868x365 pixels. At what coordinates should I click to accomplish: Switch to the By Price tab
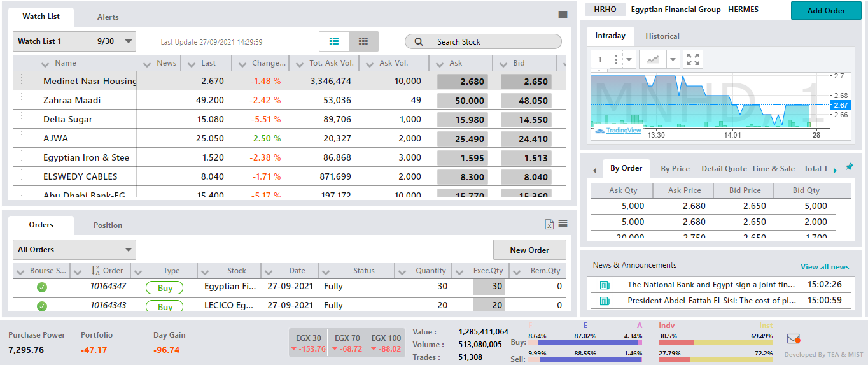click(675, 169)
